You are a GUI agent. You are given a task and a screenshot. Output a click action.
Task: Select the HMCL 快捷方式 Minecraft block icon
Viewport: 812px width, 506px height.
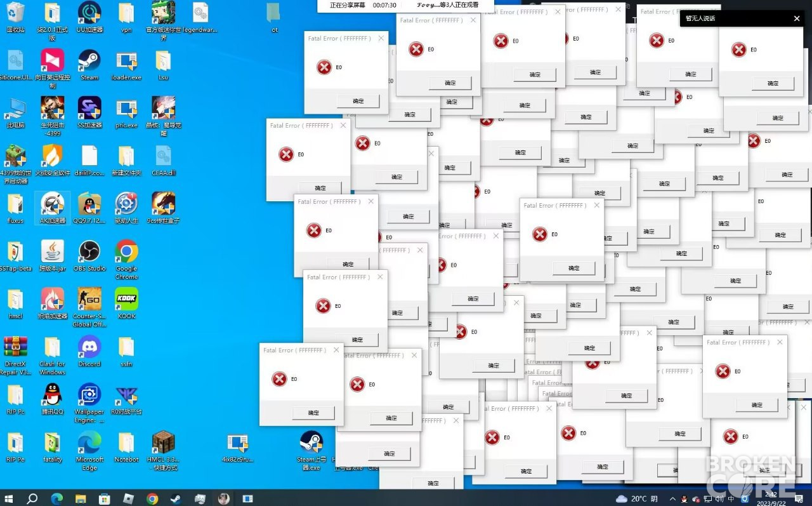click(x=164, y=451)
